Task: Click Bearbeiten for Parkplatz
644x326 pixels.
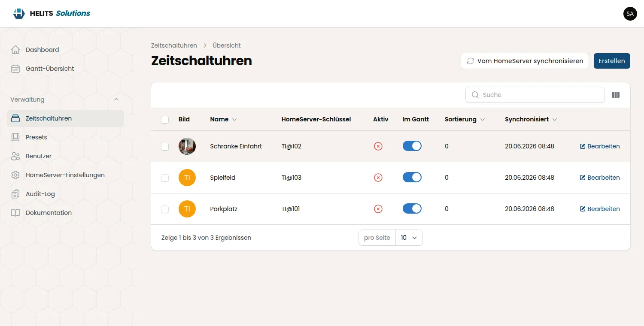Action: pyautogui.click(x=600, y=209)
